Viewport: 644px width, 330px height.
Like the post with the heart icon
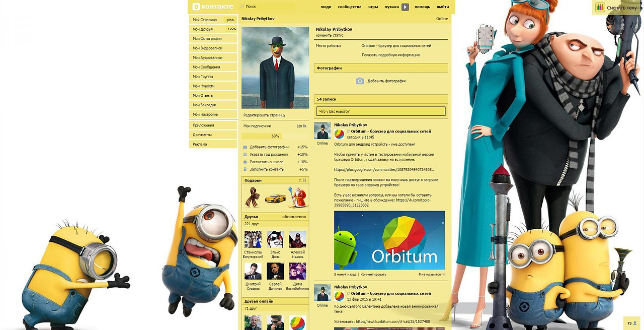[443, 275]
